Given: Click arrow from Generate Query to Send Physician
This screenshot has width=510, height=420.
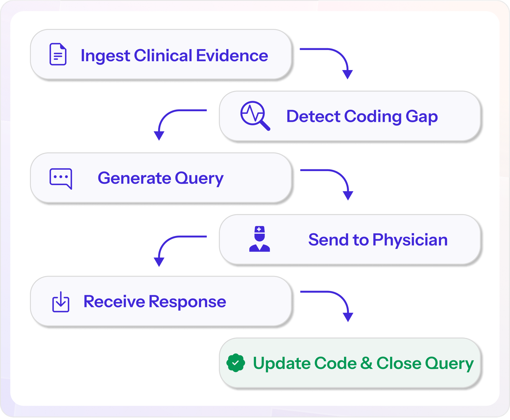Looking at the screenshot, I should point(327,185).
